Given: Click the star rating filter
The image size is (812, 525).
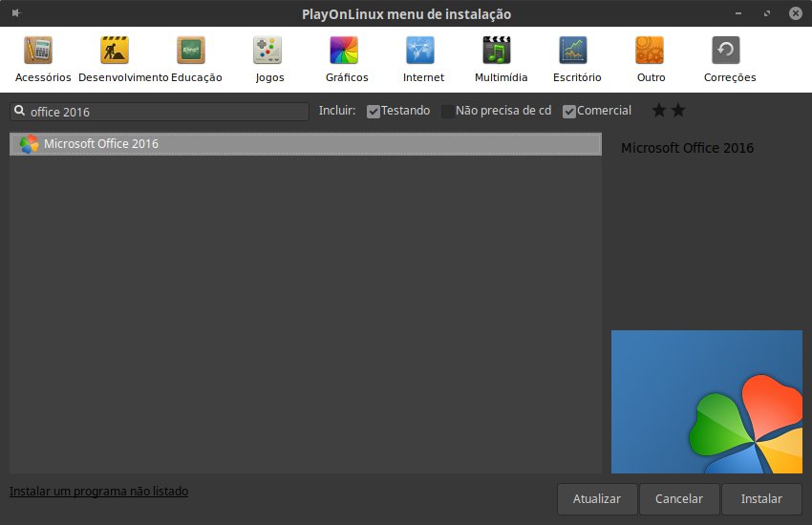Looking at the screenshot, I should point(669,111).
